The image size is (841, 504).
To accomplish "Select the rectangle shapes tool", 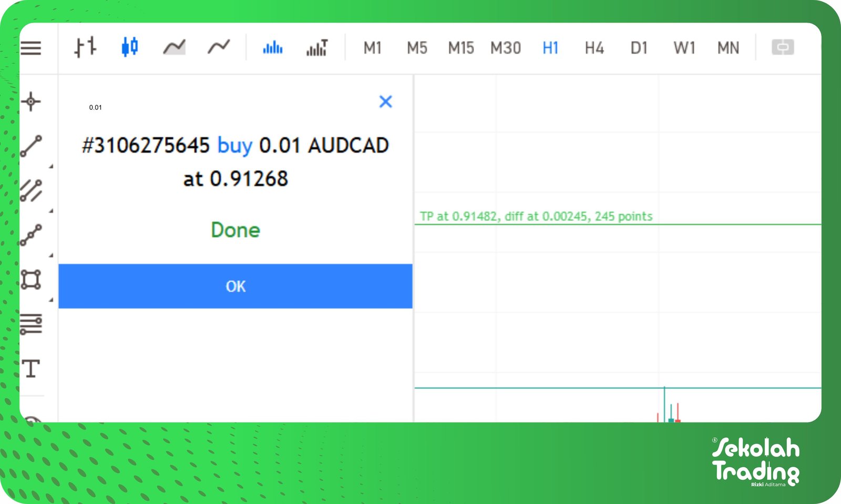I will [x=31, y=280].
